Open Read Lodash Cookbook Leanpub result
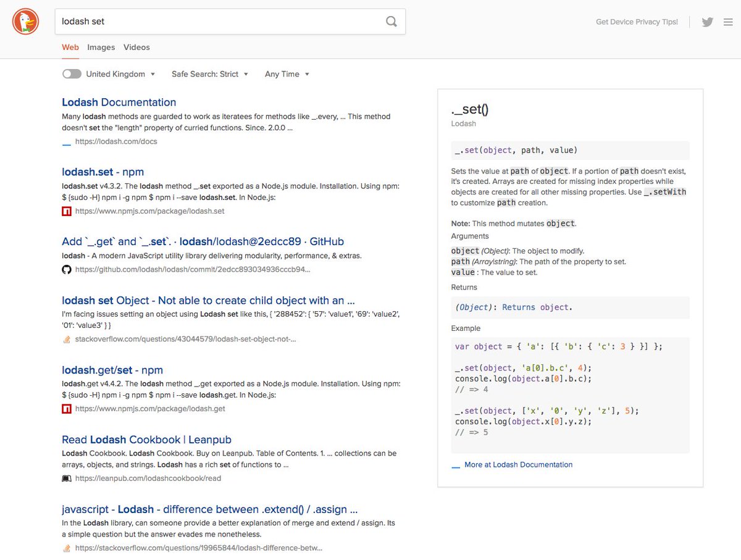Viewport: 741px width, 560px height. 147,440
